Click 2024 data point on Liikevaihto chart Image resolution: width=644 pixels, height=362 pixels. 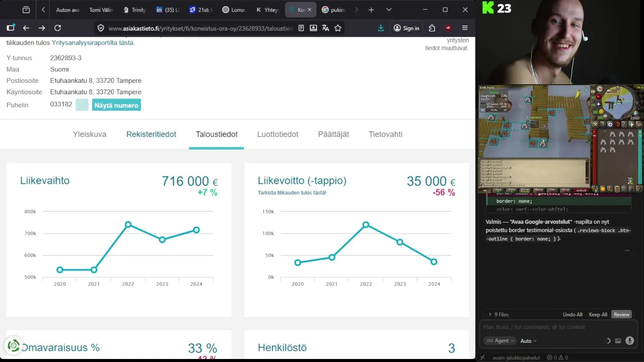click(x=196, y=230)
